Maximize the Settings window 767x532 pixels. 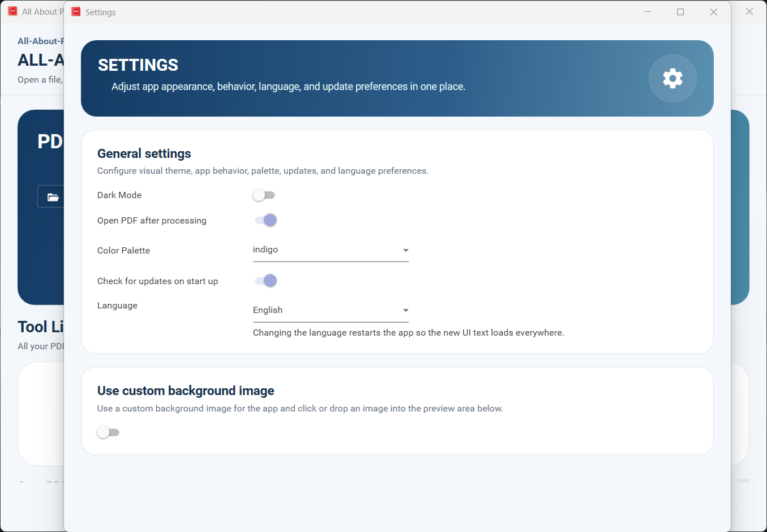[680, 12]
